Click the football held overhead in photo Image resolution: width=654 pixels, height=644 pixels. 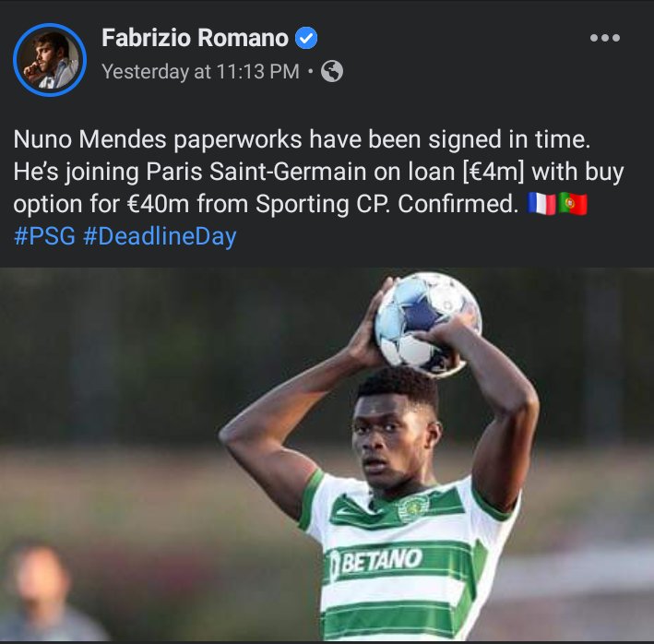428,323
